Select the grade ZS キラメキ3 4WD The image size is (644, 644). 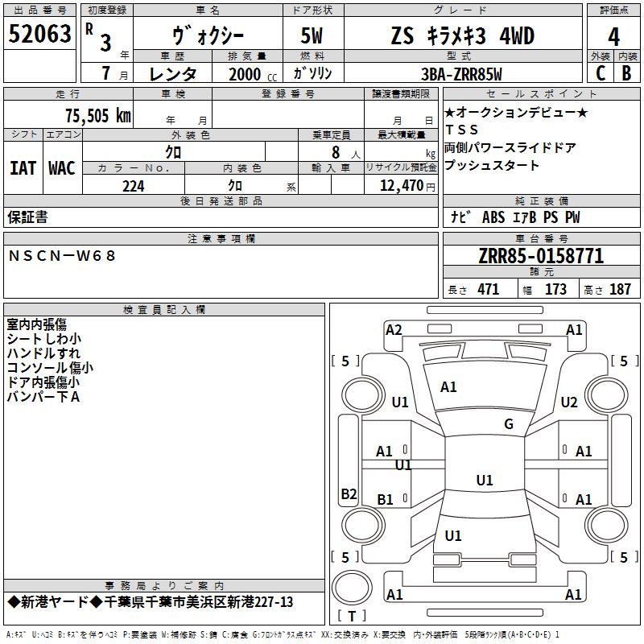(x=463, y=35)
